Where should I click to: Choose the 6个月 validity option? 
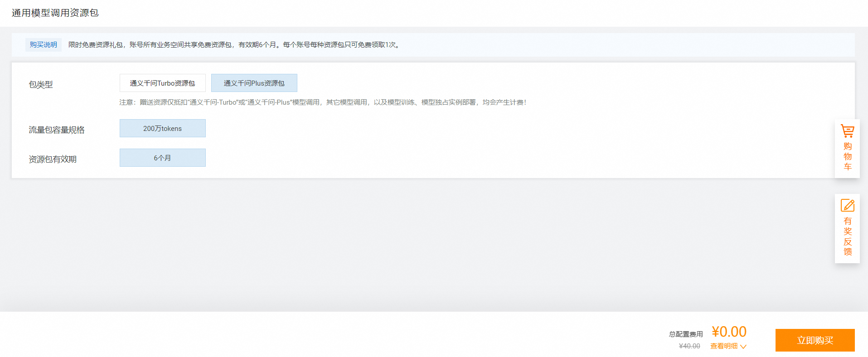point(163,158)
